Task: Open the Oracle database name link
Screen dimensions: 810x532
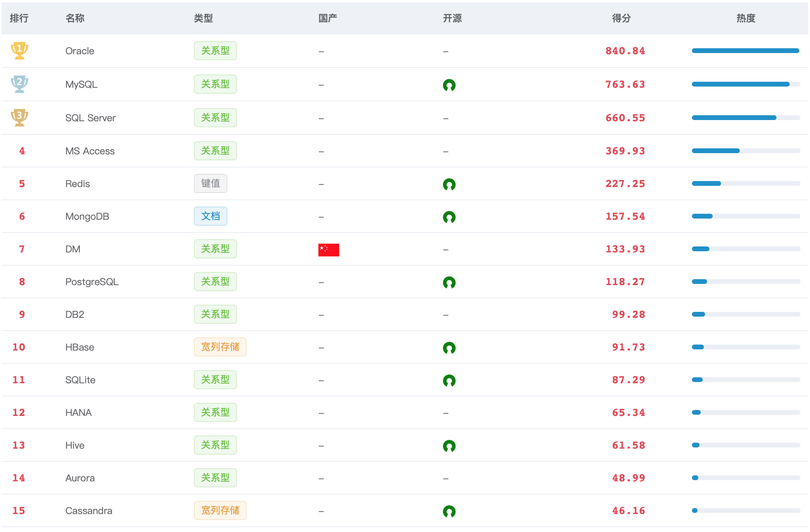Action: [80, 51]
